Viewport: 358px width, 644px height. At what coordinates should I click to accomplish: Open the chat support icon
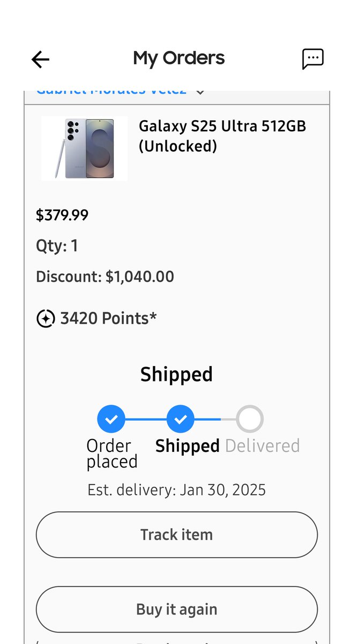(x=313, y=59)
